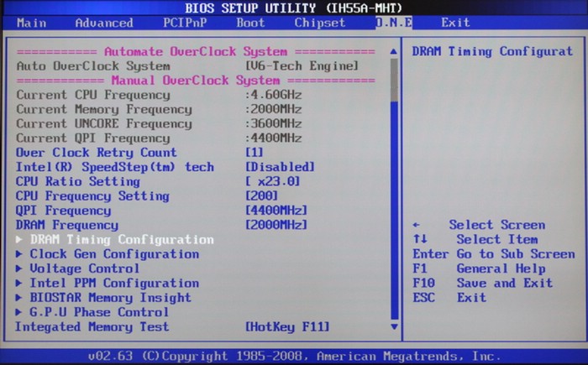Click Current UNCORE Frequency value 3600MHz
Screen dimensions: 588x365
click(273, 123)
